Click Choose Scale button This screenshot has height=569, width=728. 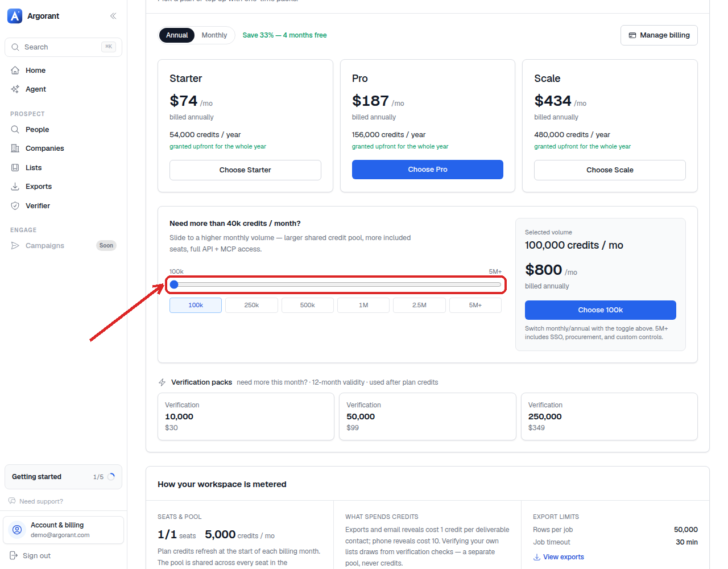[610, 170]
